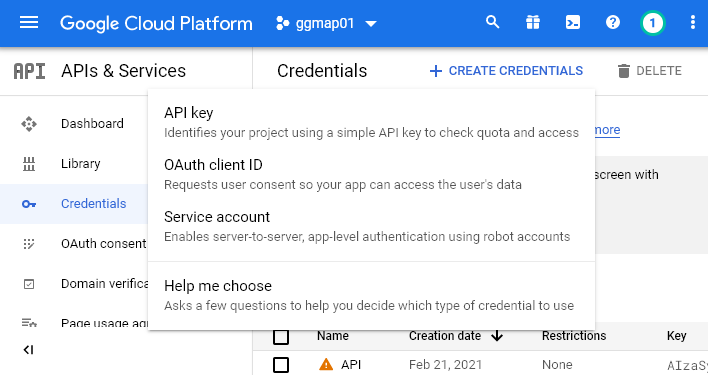Select API key from the credentials menu
The image size is (708, 375).
coord(371,122)
